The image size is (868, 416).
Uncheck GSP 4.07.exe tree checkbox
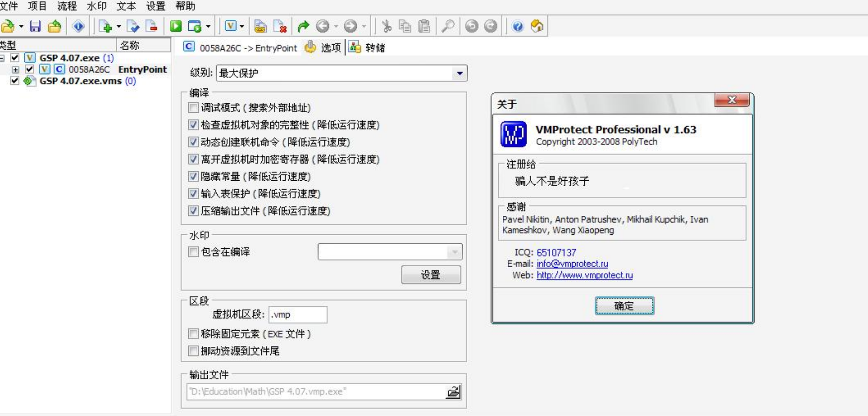point(15,58)
